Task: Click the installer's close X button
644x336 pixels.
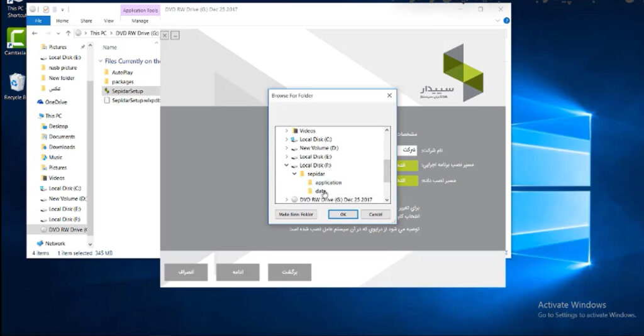Action: [x=165, y=36]
